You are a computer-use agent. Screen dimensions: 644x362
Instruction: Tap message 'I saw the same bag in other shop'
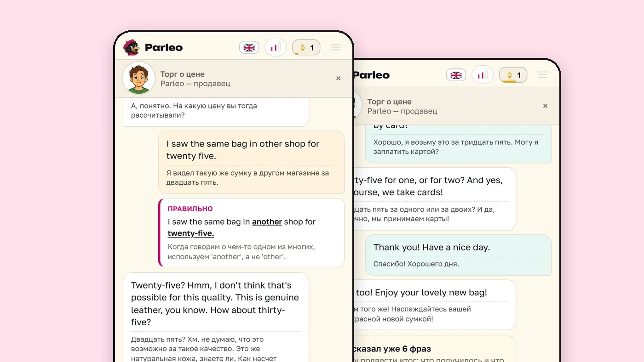point(243,150)
